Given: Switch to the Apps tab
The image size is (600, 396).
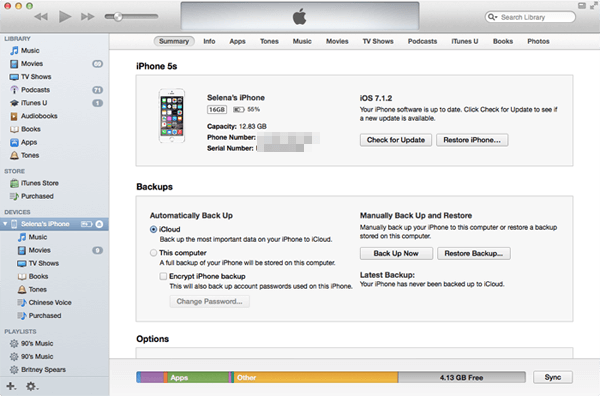Looking at the screenshot, I should (x=237, y=41).
